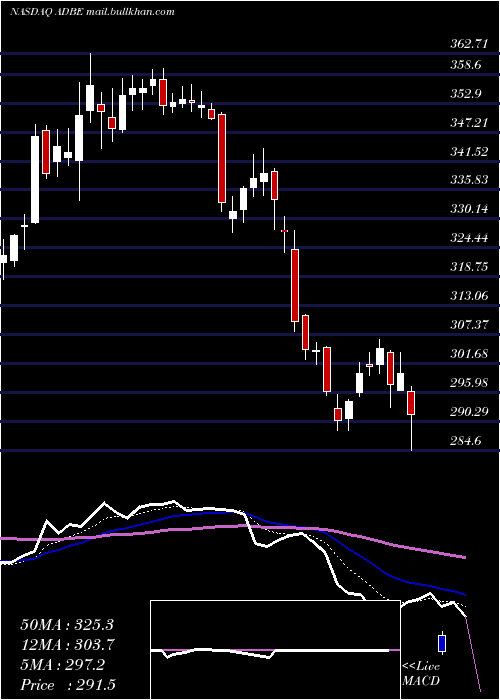Select the 358.6 price level label
Screen dimensions: 500x700
[465, 65]
